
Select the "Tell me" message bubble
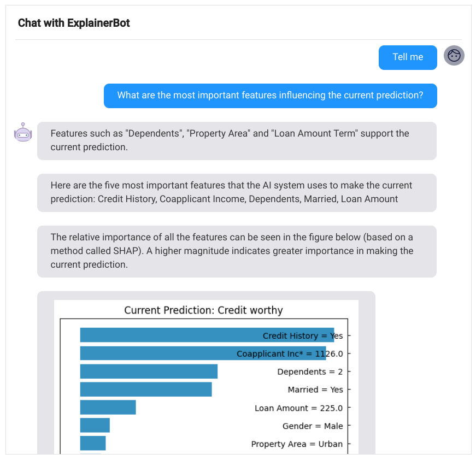coord(408,57)
